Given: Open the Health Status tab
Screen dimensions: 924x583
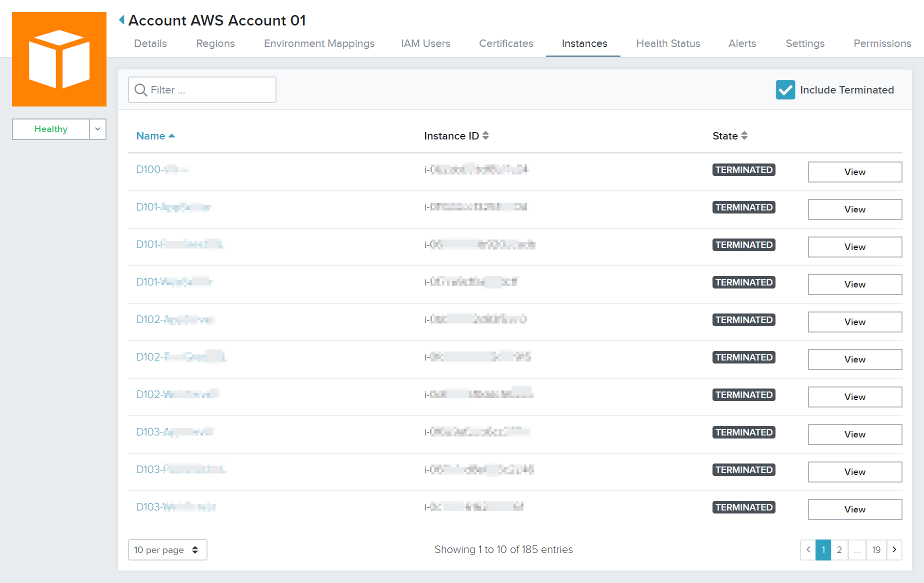Looking at the screenshot, I should tap(668, 43).
